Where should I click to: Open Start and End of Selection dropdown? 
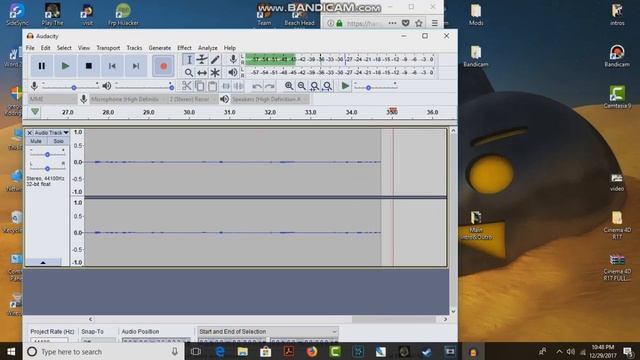pos(268,331)
